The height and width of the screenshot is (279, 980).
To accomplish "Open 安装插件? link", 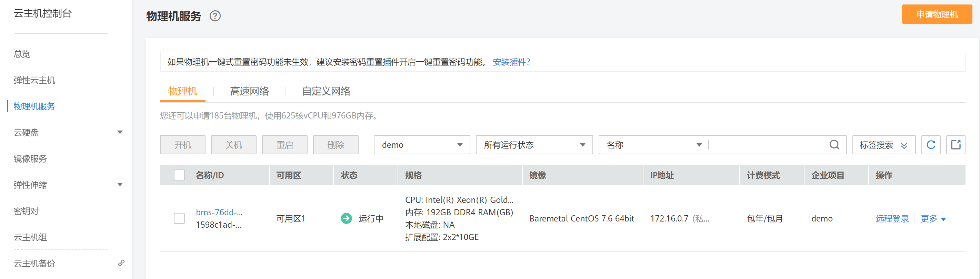I will 511,62.
